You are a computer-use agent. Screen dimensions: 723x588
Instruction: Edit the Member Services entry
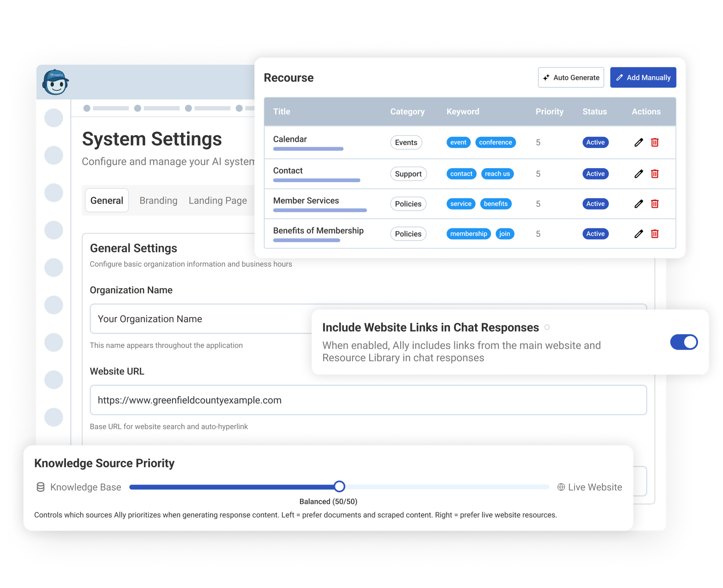click(638, 204)
